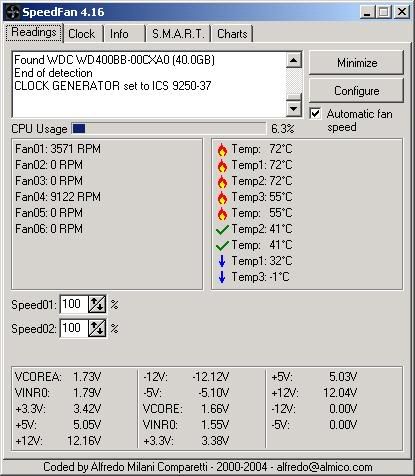Click inside the Speed01 percentage field
This screenshot has width=415, height=476.
coord(74,304)
